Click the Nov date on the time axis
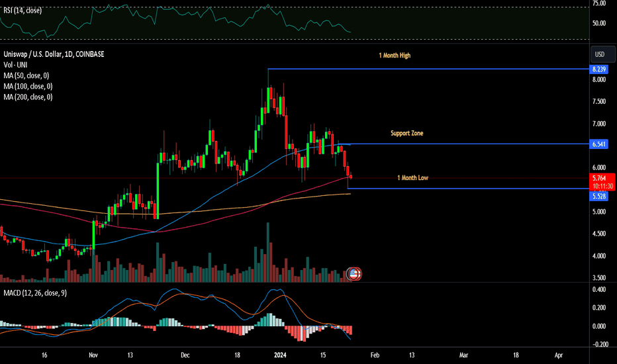This screenshot has width=617, height=364. (x=93, y=355)
